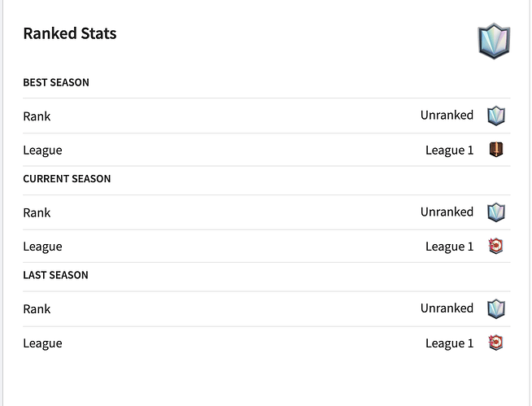
Task: Click the CURRENT SEASON section label
Action: pos(67,178)
